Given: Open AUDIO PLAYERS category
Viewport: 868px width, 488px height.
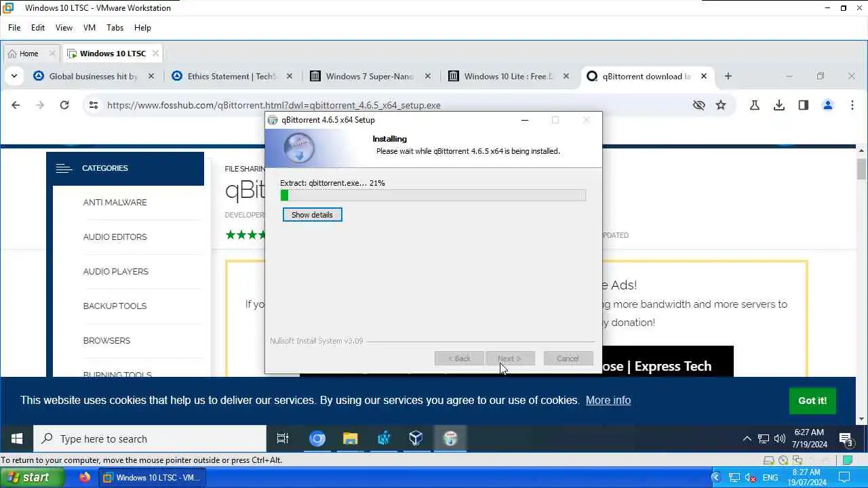Looking at the screenshot, I should tap(115, 272).
